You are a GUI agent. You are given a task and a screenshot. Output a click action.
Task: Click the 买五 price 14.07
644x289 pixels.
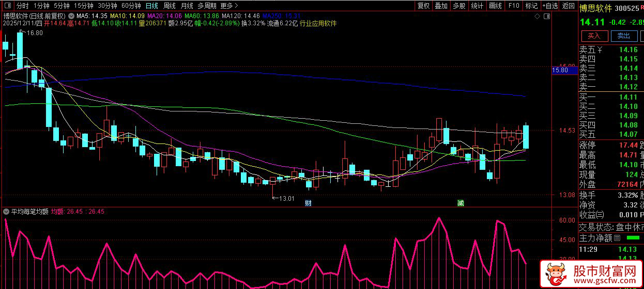tap(628, 134)
